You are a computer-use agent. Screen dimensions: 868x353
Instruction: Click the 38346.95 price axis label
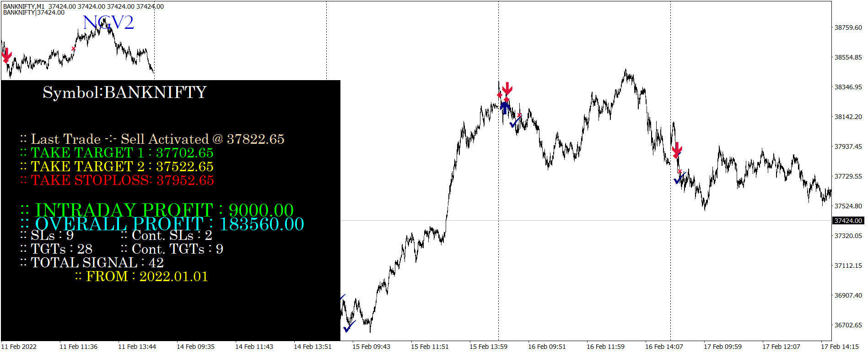coord(848,87)
